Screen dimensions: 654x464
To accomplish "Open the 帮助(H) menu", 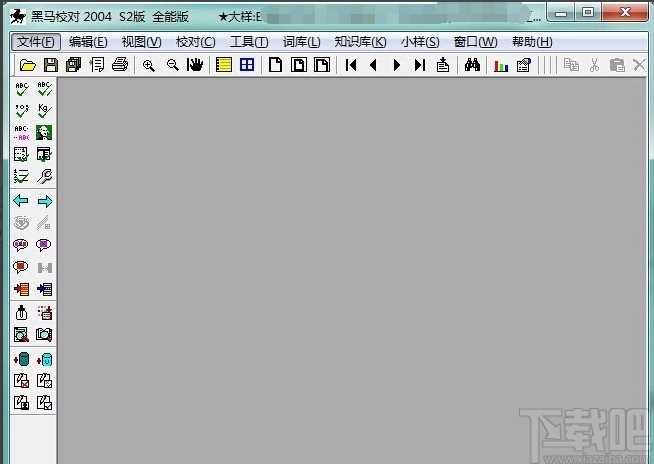I will (531, 42).
